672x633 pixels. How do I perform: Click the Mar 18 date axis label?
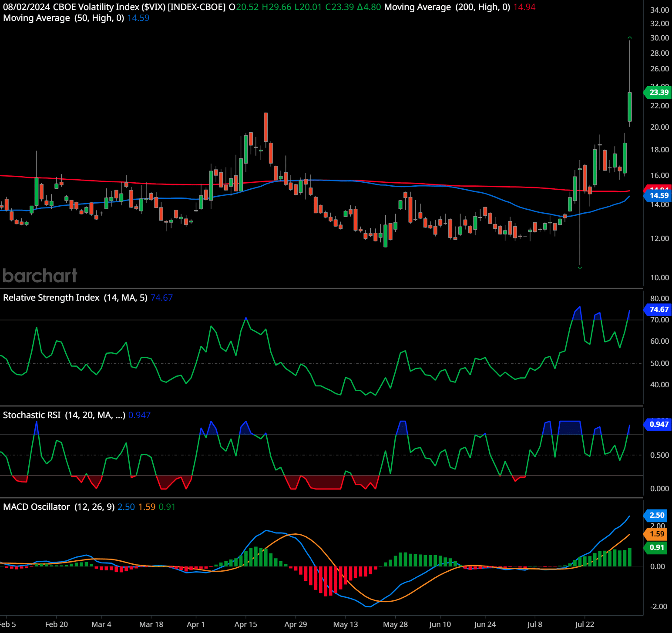151,624
